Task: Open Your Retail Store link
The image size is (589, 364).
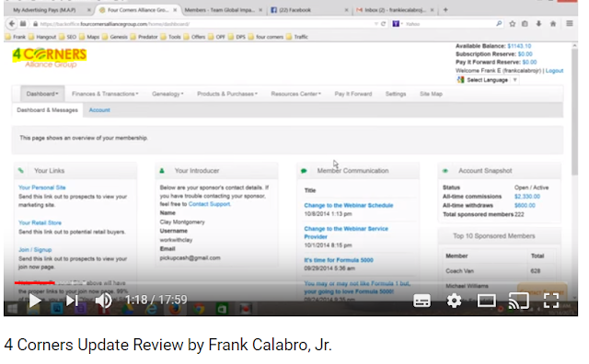Action: (40, 222)
